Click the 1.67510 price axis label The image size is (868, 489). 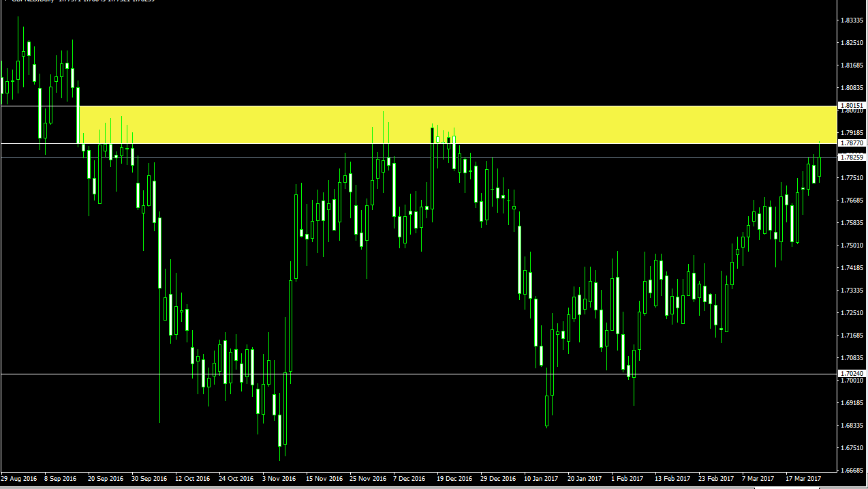tap(852, 448)
